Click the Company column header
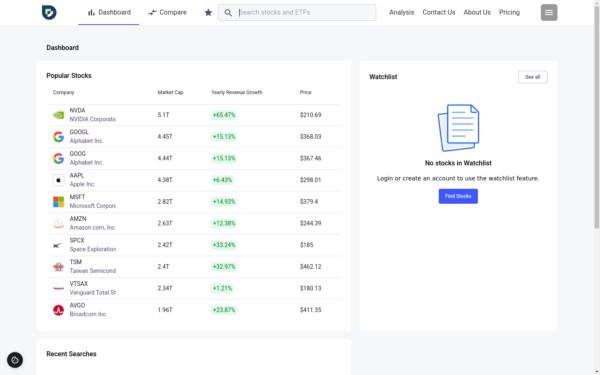The height and width of the screenshot is (375, 600). click(x=64, y=92)
